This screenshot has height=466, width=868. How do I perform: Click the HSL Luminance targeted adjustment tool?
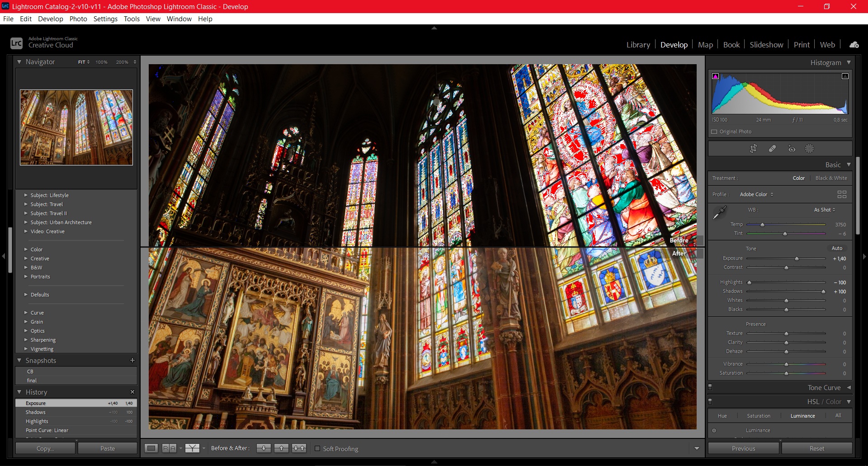[714, 430]
